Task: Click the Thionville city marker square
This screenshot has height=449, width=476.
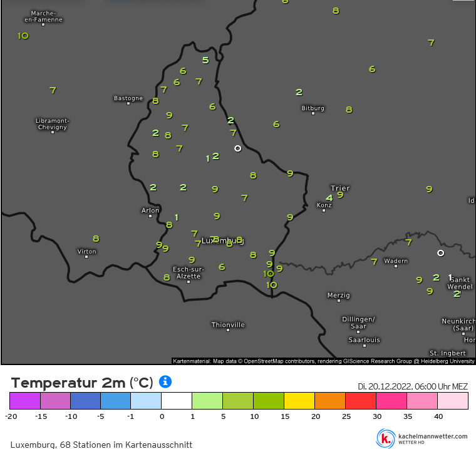Action: 228,330
